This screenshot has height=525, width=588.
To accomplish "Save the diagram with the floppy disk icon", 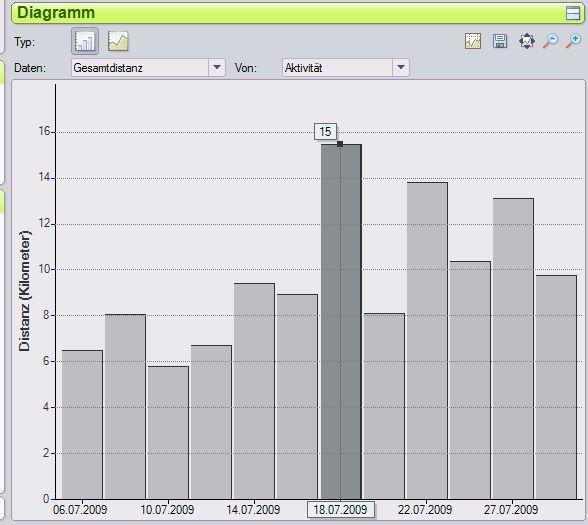I will click(x=500, y=41).
